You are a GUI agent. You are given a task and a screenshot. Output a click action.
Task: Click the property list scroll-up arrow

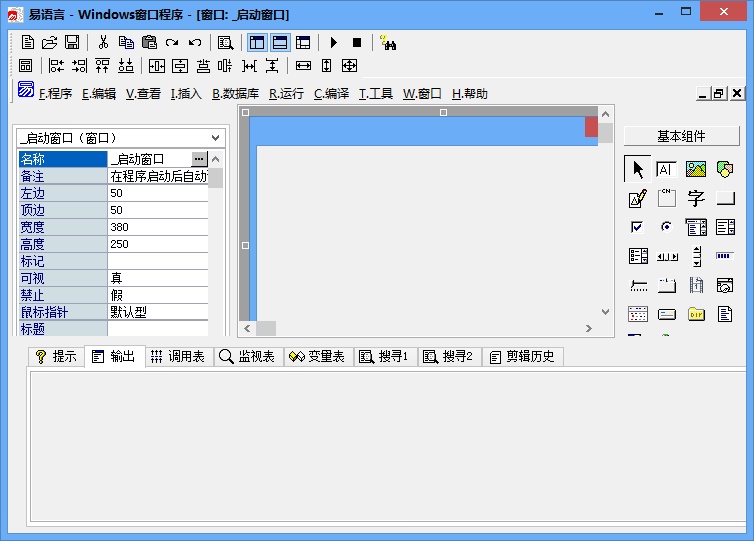[x=216, y=159]
